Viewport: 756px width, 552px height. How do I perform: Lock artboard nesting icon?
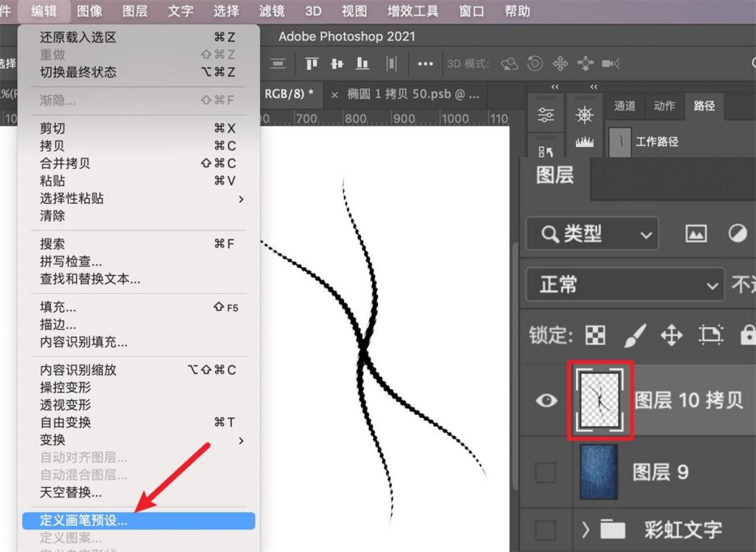[x=711, y=334]
